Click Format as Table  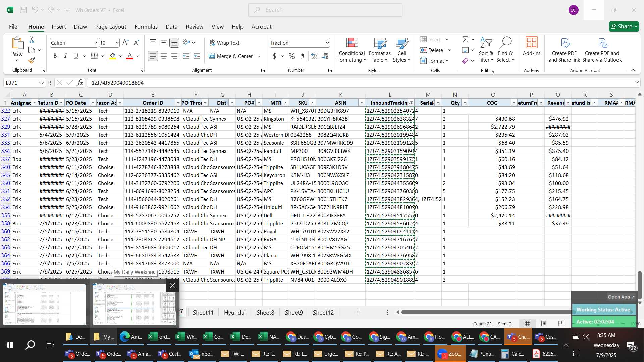[380, 50]
